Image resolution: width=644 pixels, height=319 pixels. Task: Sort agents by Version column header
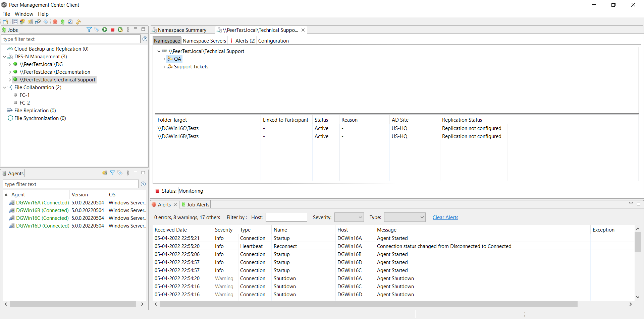tap(88, 195)
